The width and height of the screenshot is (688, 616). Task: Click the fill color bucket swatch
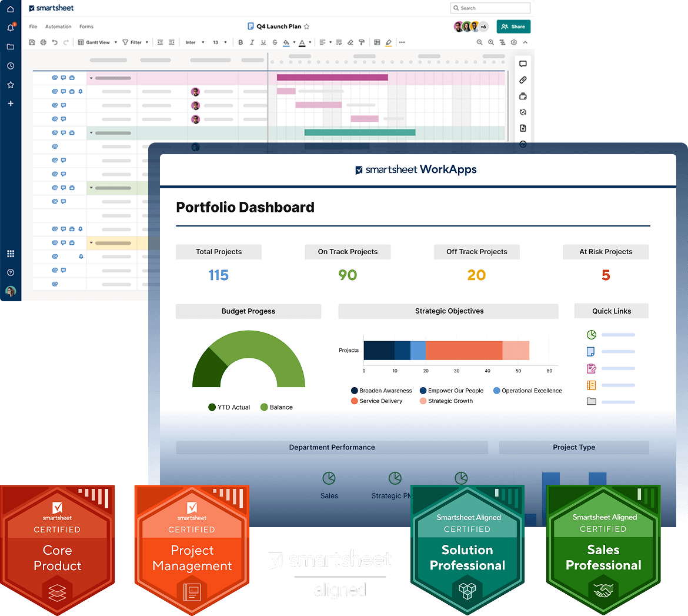pyautogui.click(x=286, y=42)
